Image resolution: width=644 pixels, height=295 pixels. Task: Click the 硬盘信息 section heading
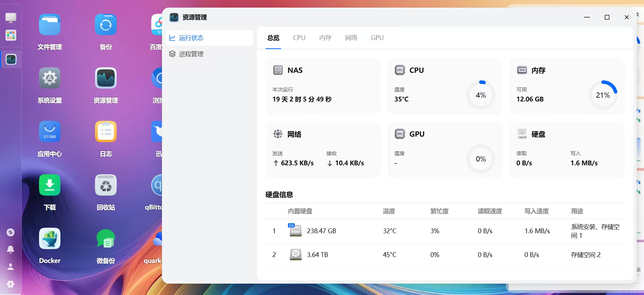click(x=279, y=195)
